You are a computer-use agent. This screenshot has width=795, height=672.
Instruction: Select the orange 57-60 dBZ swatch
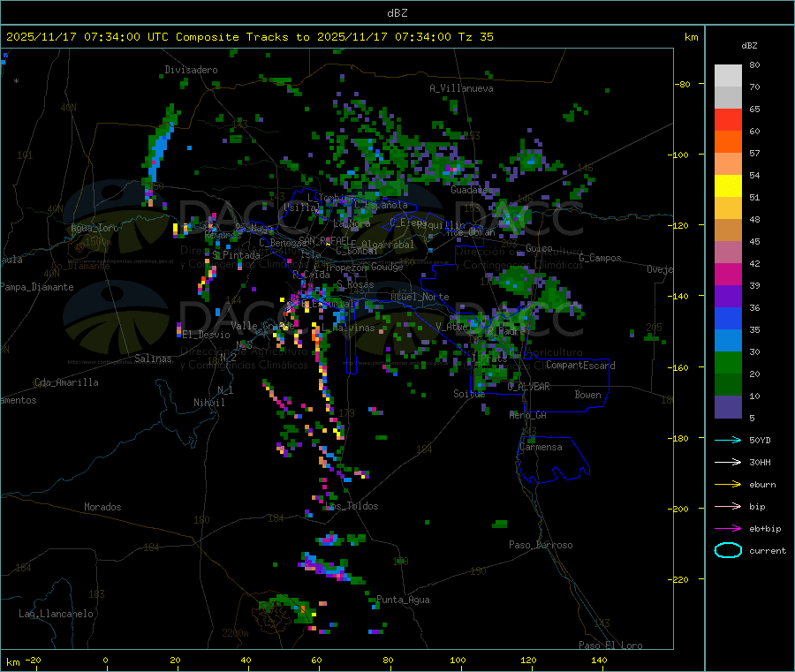728,142
